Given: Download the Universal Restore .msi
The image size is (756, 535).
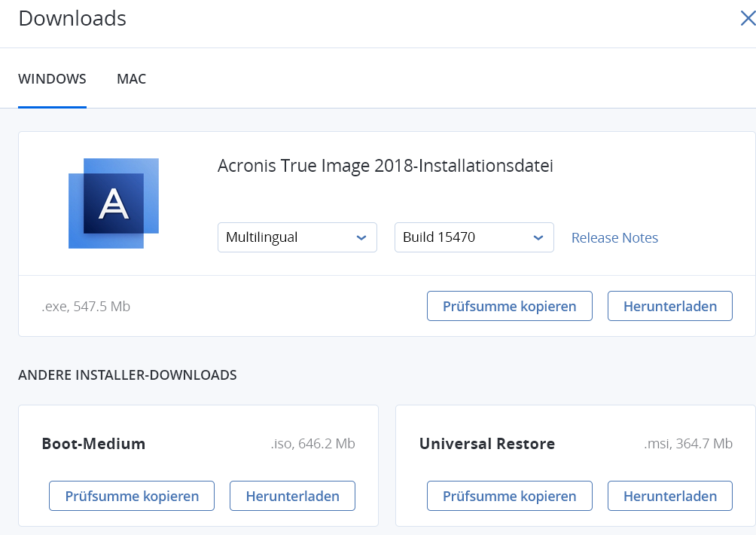Looking at the screenshot, I should pos(669,496).
